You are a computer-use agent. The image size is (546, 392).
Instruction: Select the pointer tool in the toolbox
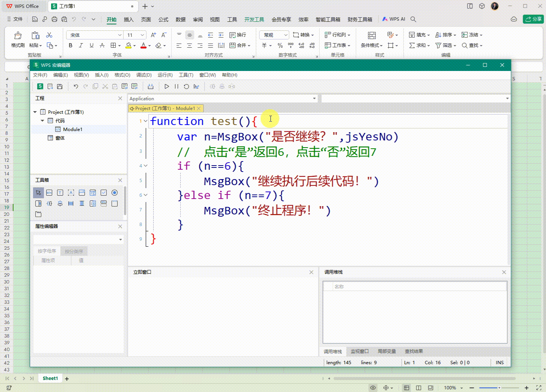(x=38, y=193)
